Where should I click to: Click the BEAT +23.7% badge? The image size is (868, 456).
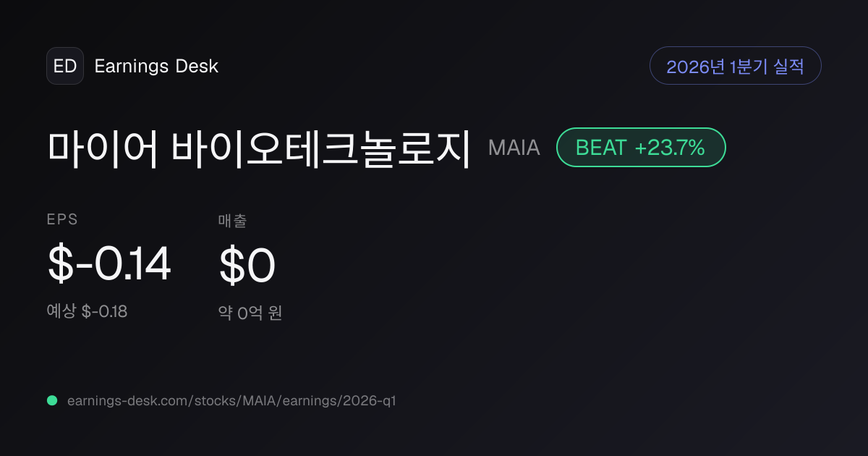coord(641,148)
